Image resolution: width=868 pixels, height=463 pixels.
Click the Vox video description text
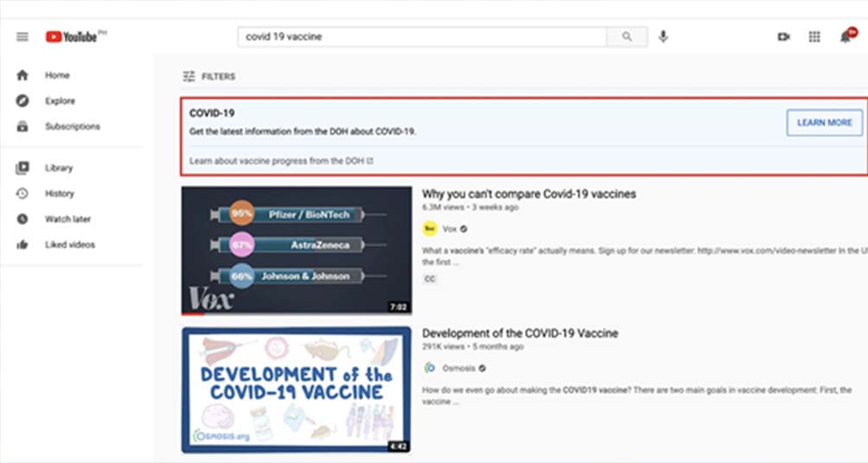click(x=644, y=256)
